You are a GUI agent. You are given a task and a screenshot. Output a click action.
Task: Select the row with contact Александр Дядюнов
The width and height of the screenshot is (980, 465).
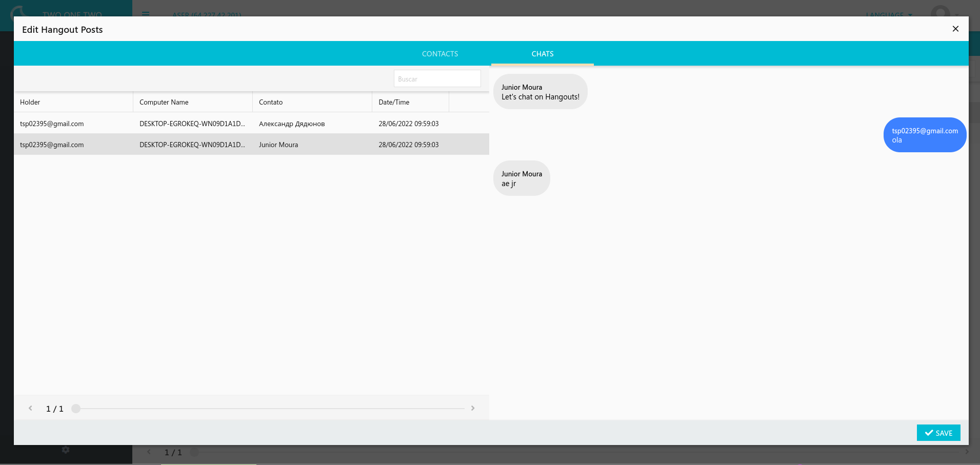[x=251, y=124]
